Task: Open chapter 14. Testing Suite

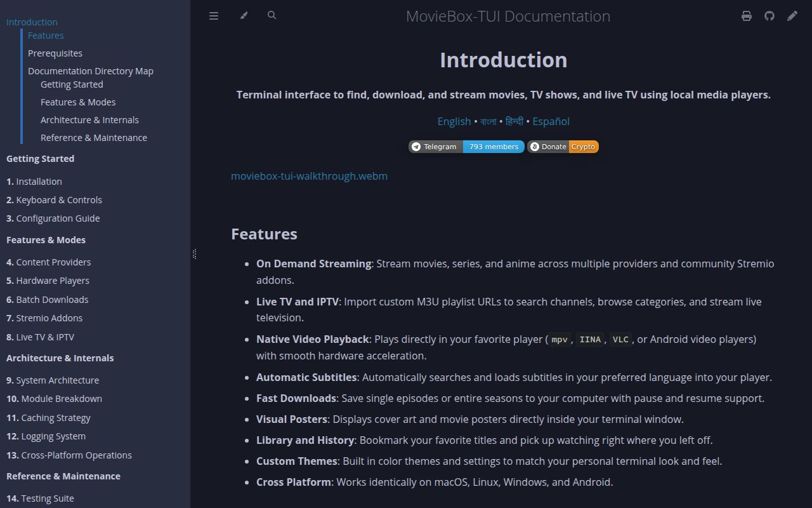Action: click(40, 498)
